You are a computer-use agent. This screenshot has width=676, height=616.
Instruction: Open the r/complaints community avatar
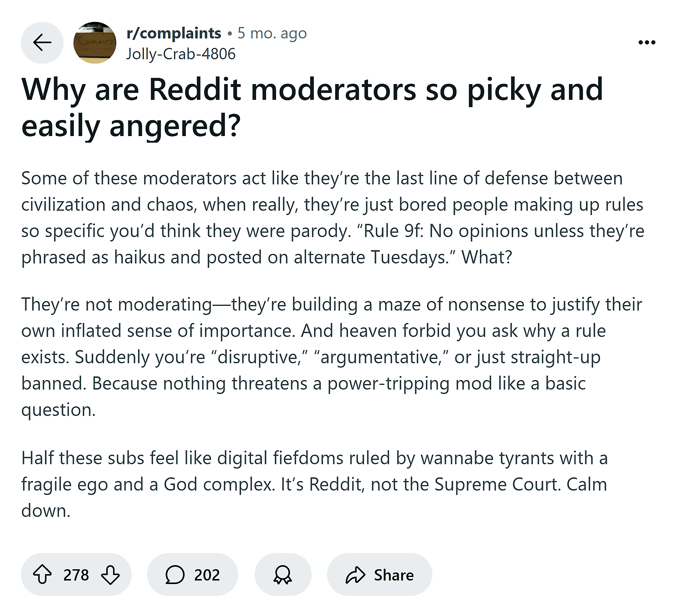(95, 42)
